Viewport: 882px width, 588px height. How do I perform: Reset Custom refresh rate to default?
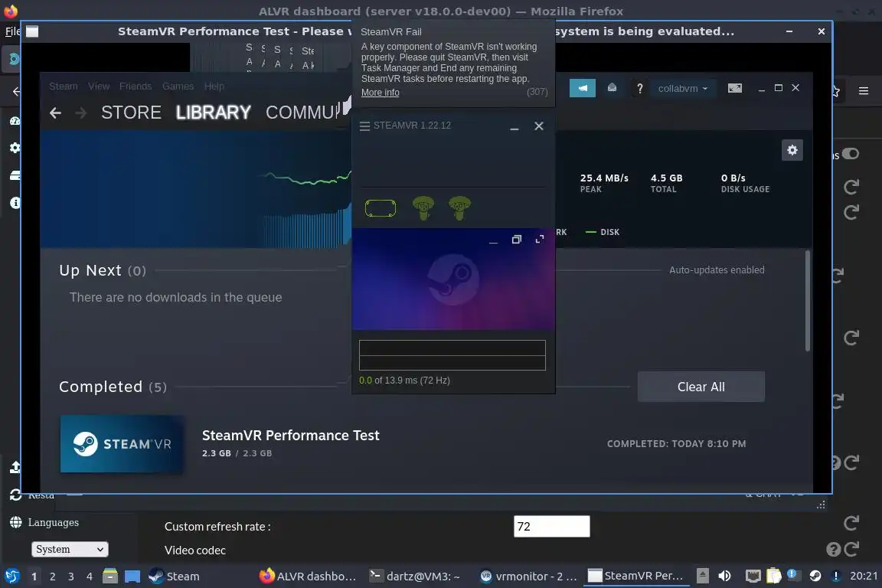(x=851, y=523)
